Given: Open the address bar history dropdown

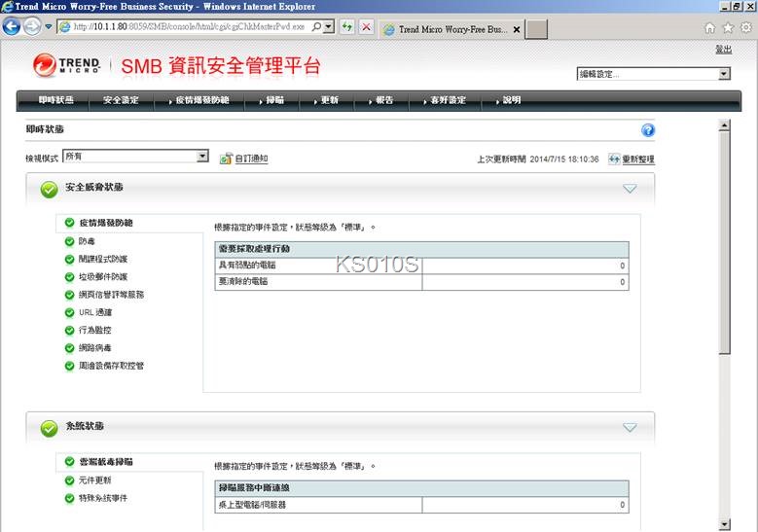Looking at the screenshot, I should point(329,26).
